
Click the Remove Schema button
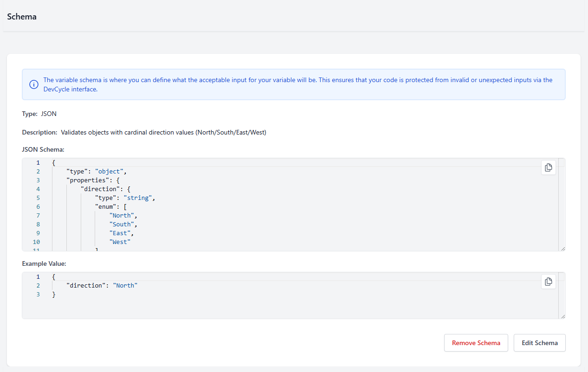click(x=476, y=343)
